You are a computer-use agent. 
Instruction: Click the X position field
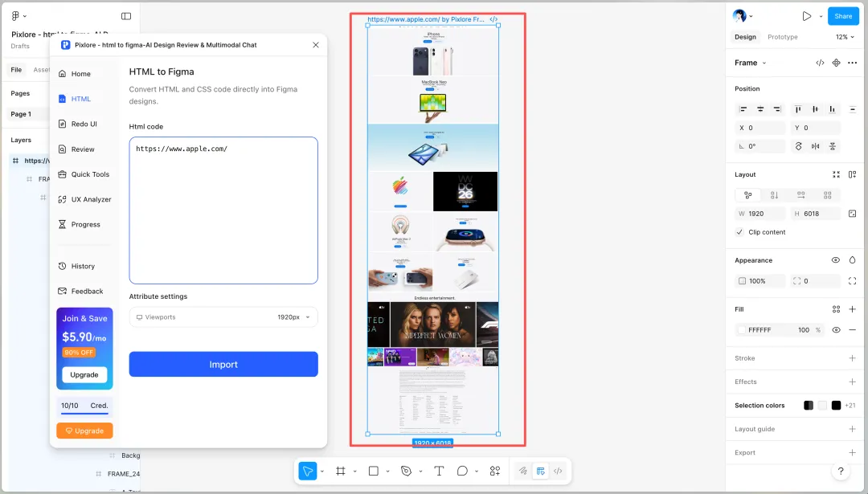(760, 128)
